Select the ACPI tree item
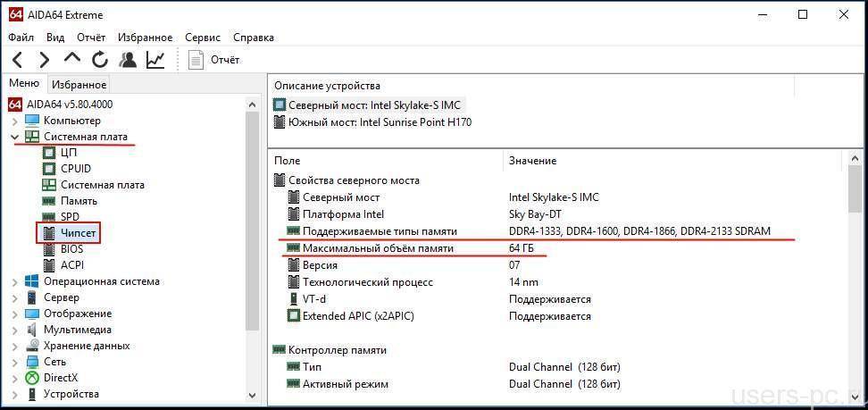 [72, 265]
